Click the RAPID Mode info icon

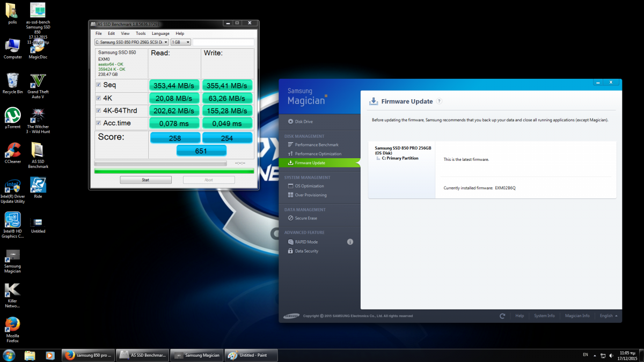(x=350, y=242)
